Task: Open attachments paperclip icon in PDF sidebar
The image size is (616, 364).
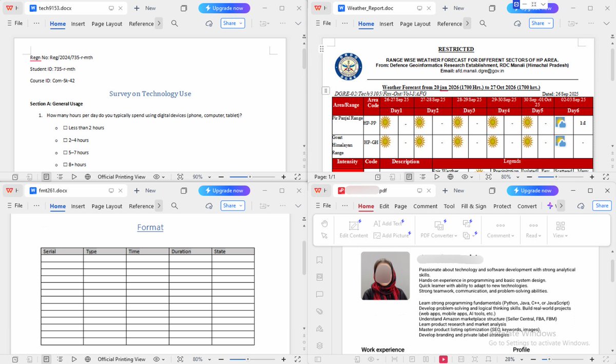Action: point(319,311)
